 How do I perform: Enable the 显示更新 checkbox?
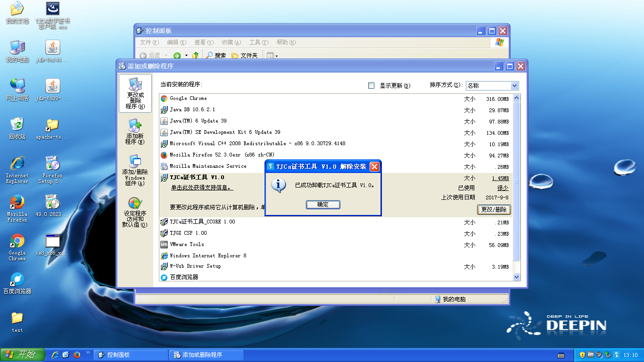pos(371,86)
